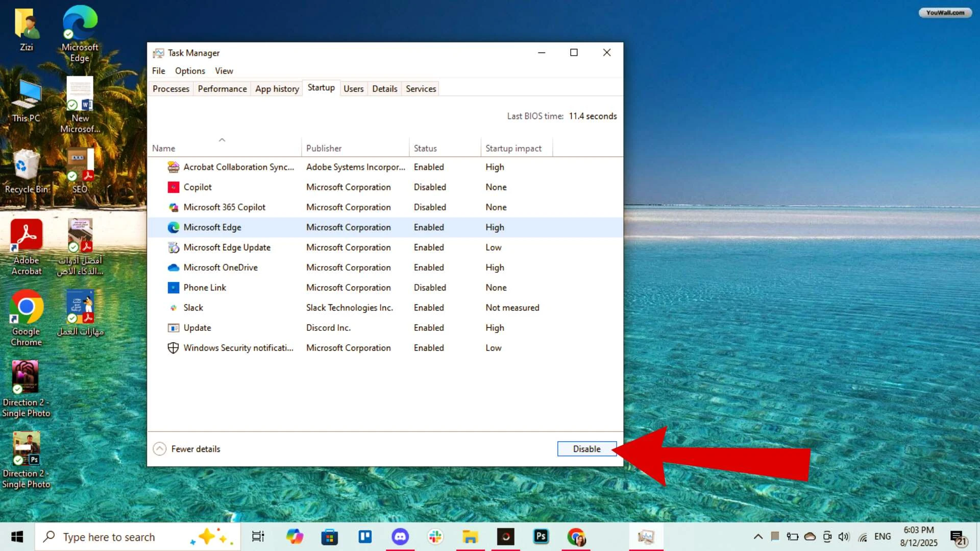980x551 pixels.
Task: Collapse Task Manager with Fewer details
Action: [x=187, y=449]
